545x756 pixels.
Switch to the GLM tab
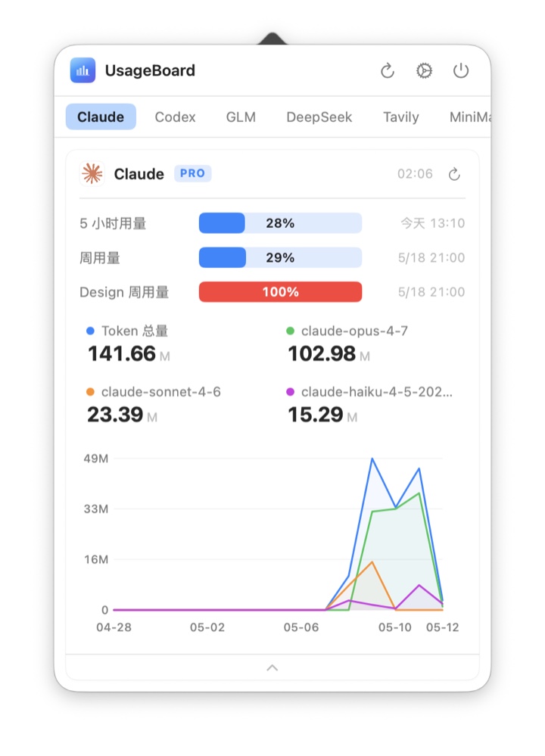(241, 117)
